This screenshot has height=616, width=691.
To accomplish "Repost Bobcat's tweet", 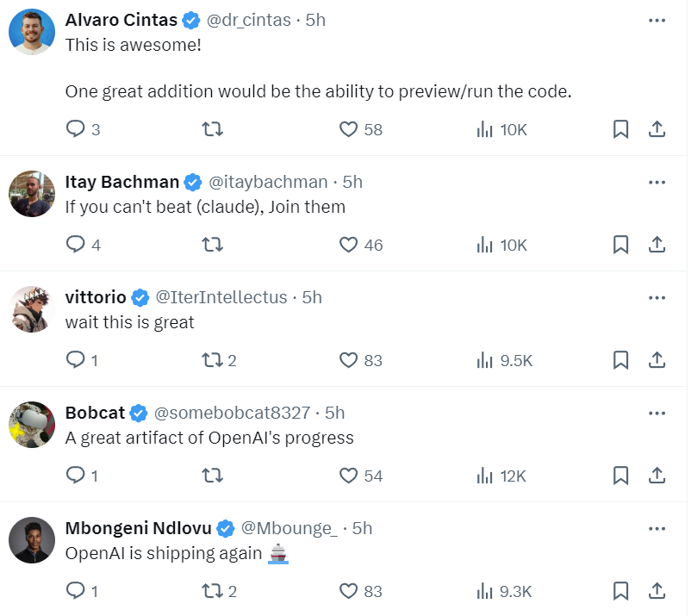I will 213,476.
